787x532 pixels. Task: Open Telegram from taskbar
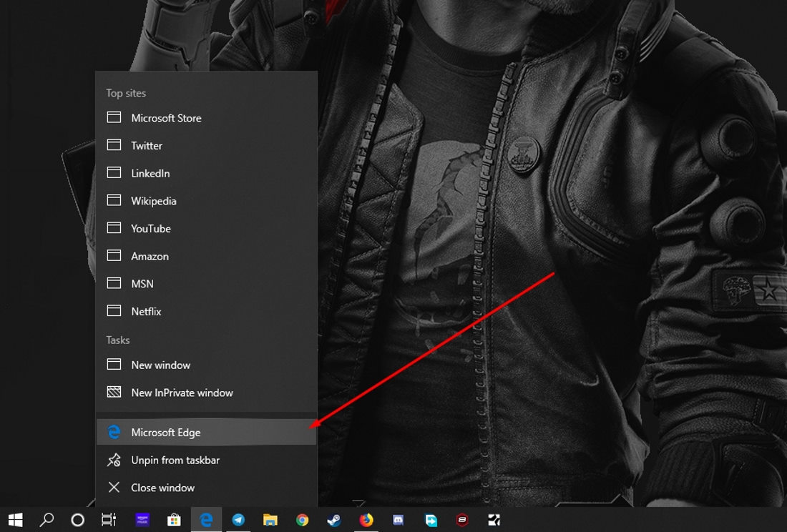pos(238,519)
